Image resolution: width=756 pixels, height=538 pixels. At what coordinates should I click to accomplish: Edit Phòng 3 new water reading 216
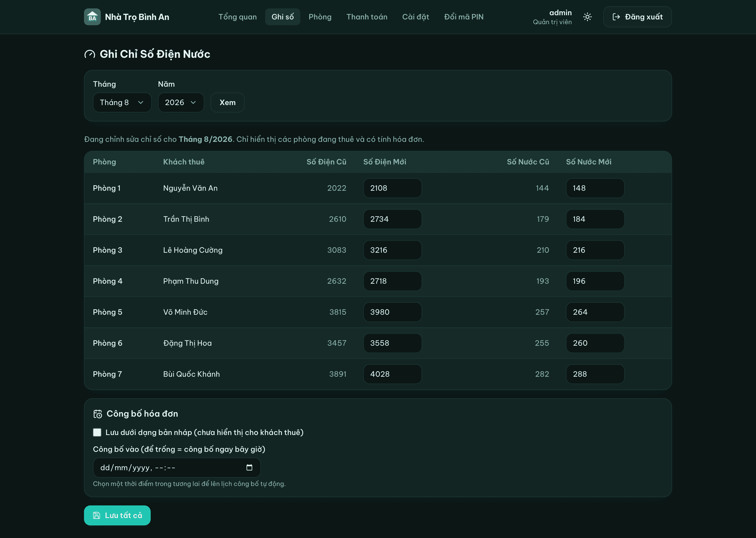(x=595, y=250)
